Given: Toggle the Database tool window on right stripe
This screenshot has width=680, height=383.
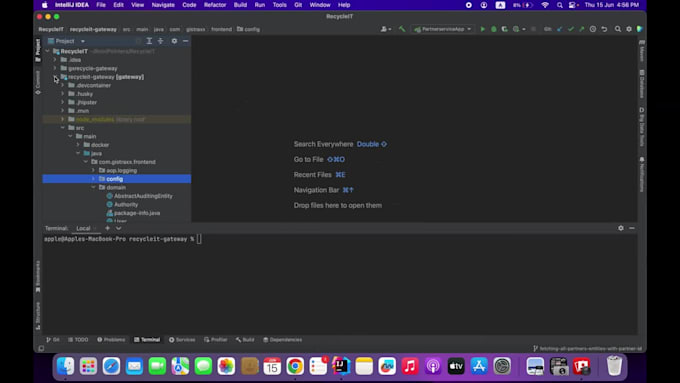Looking at the screenshot, I should [x=642, y=84].
